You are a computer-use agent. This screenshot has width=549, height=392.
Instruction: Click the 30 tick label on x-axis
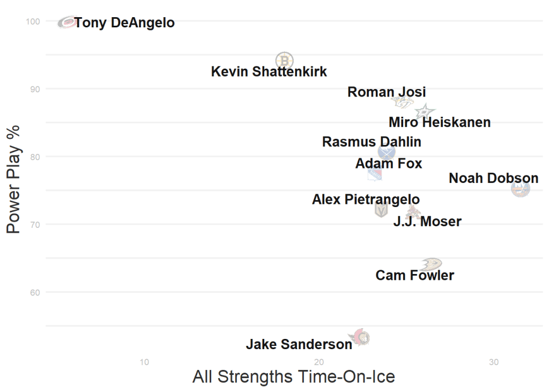pyautogui.click(x=494, y=362)
